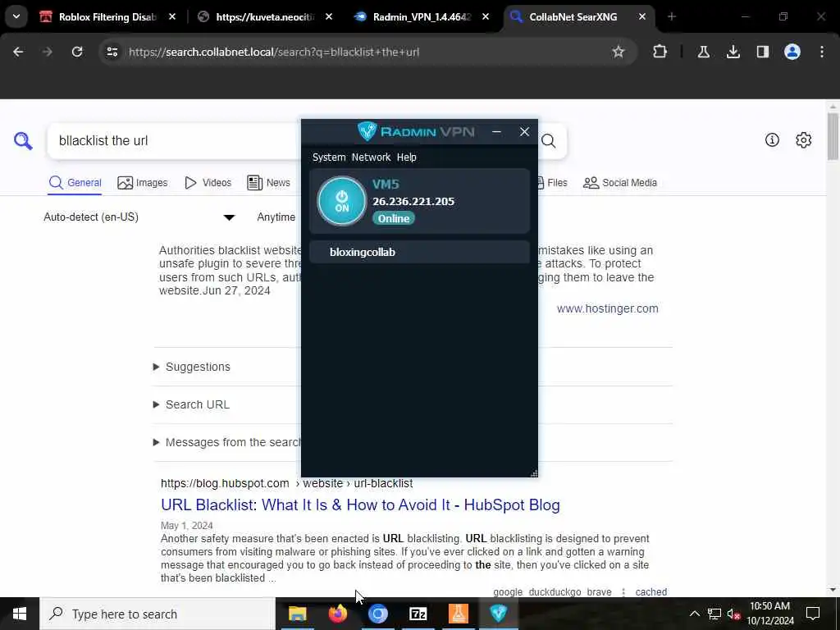The width and height of the screenshot is (840, 630).
Task: Open SearXNG preferences gear icon
Action: (x=804, y=140)
